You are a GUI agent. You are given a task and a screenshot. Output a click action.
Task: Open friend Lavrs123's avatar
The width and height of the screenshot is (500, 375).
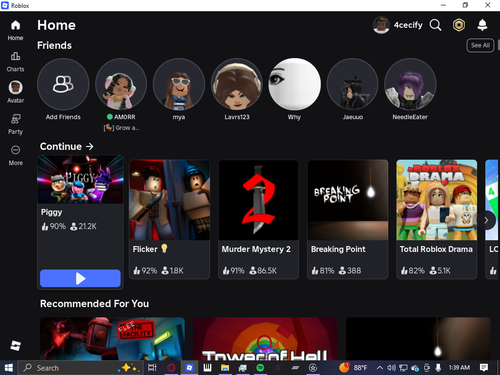237,84
